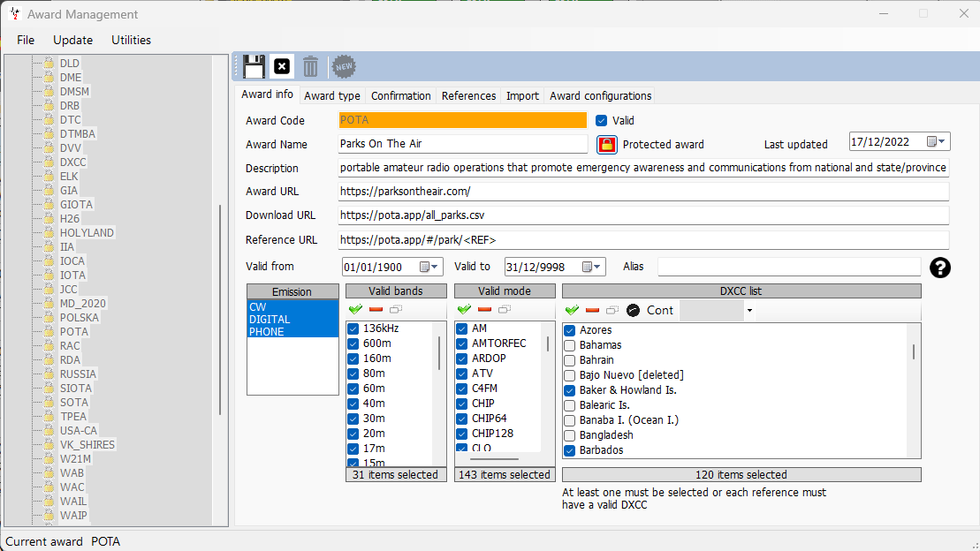
Task: Uncheck the Azores DXCC checkbox
Action: coord(569,330)
